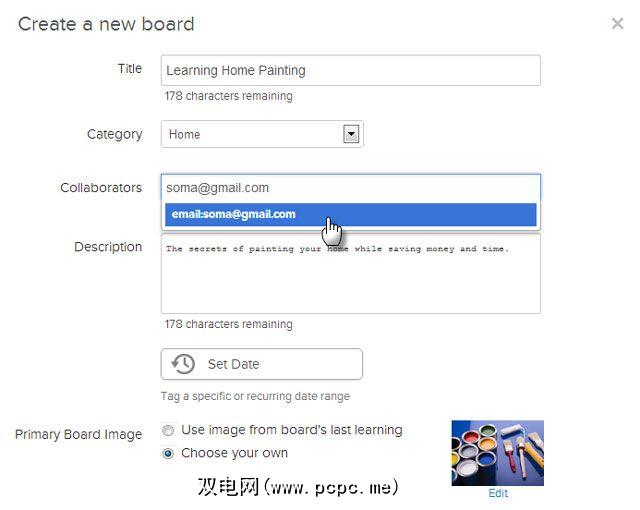Focus the Collaborators email field

pyautogui.click(x=351, y=188)
